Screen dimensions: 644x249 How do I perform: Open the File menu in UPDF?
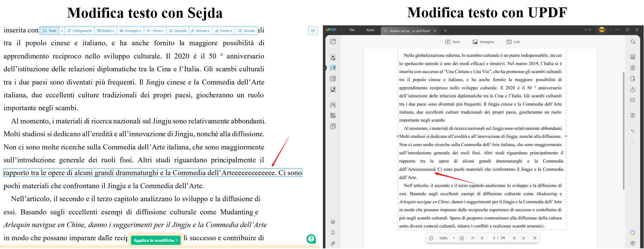point(352,30)
